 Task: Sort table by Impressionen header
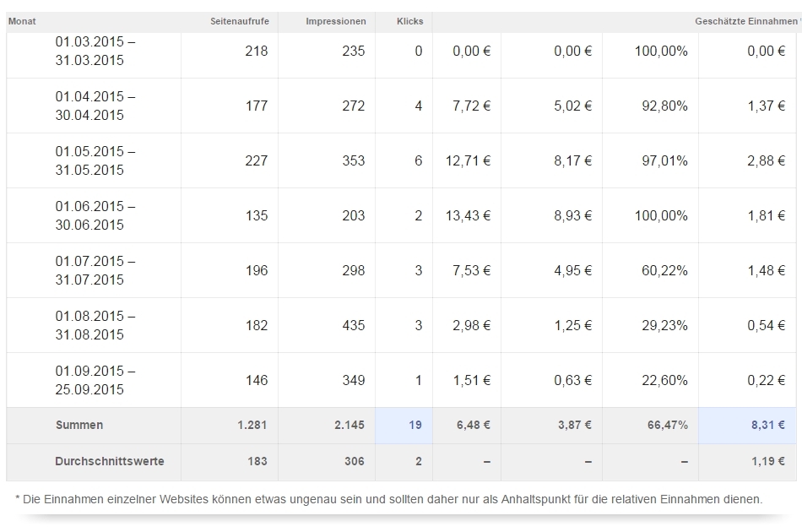335,21
